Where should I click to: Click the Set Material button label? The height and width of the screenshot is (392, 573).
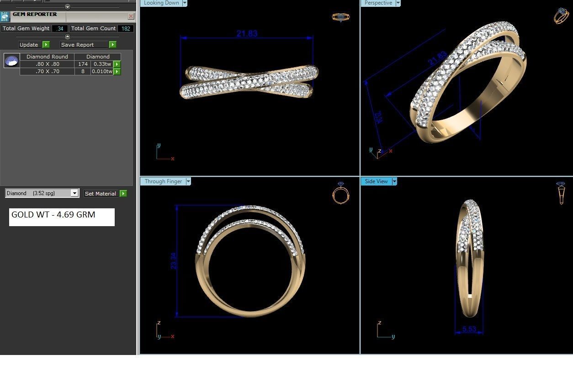tap(101, 194)
